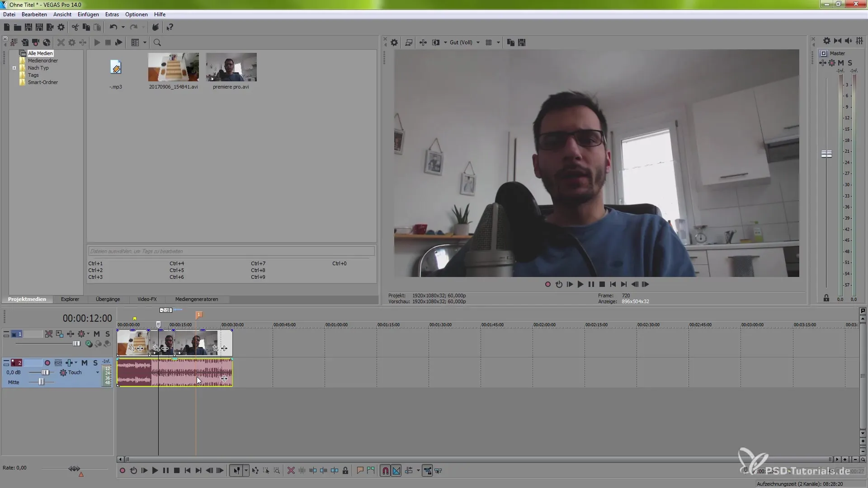This screenshot has width=868, height=488.
Task: Open the Undo history dropdown arrow
Action: pos(123,28)
